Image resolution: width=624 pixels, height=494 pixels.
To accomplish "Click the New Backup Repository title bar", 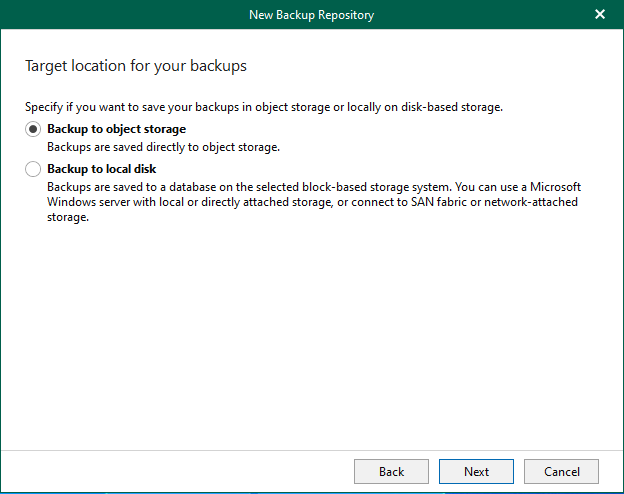I will (311, 14).
